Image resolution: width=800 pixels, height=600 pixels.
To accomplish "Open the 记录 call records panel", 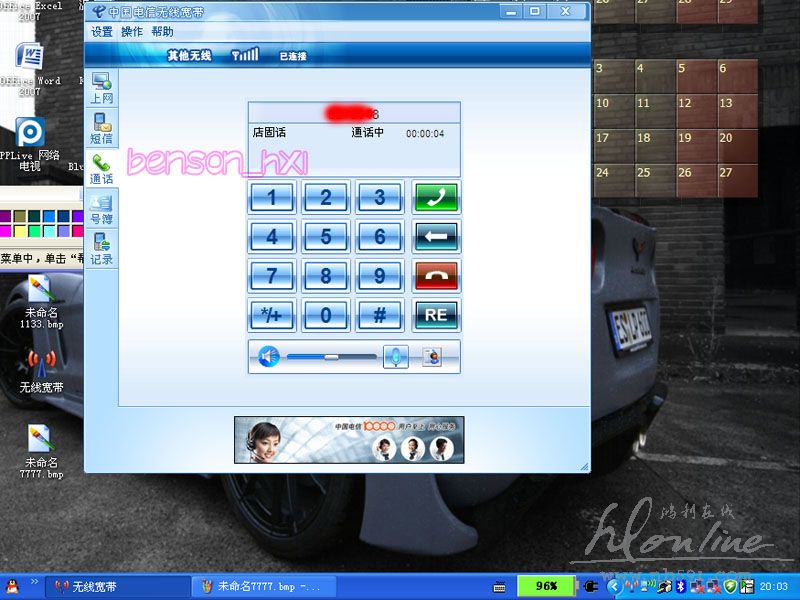I will 101,249.
